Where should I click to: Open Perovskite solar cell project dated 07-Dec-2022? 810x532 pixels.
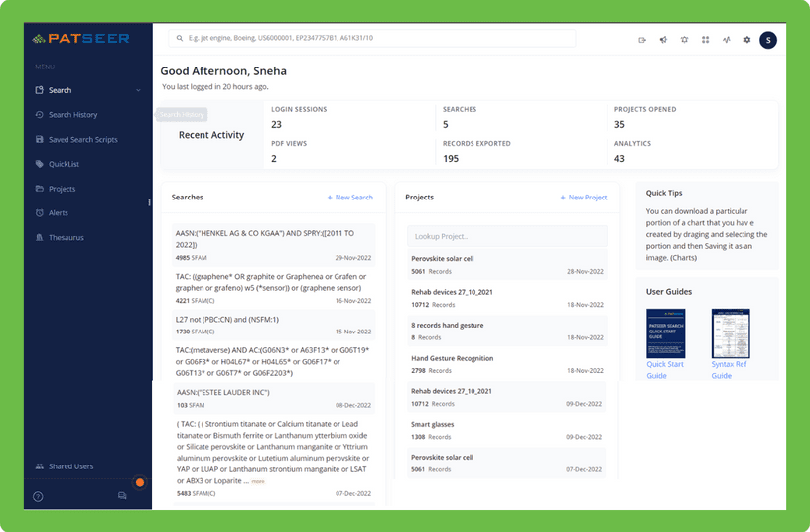pos(506,463)
